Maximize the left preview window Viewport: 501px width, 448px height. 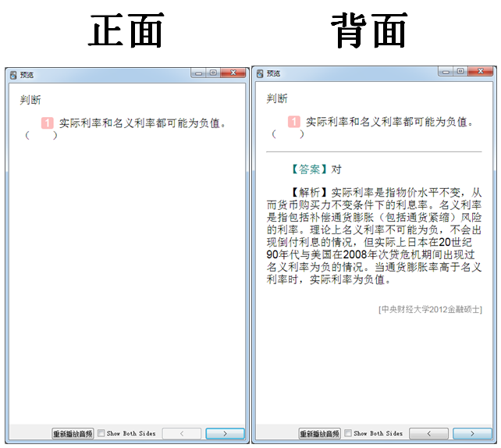click(213, 73)
